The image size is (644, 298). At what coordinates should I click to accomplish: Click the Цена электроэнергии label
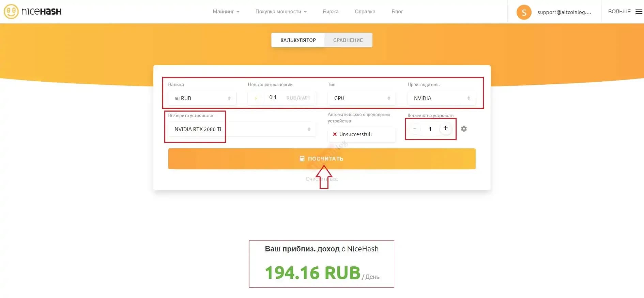(x=270, y=84)
